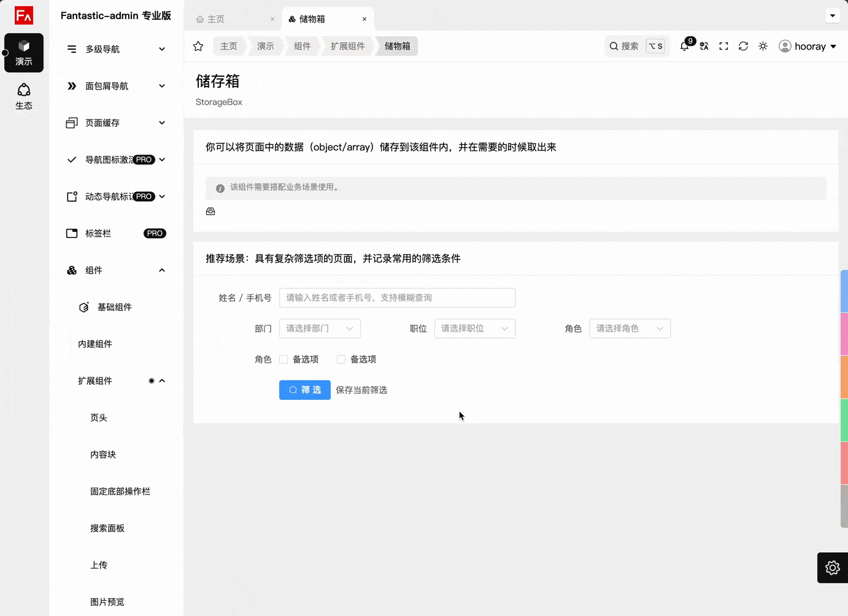Open the language translation switcher
This screenshot has width=848, height=616.
pos(704,46)
